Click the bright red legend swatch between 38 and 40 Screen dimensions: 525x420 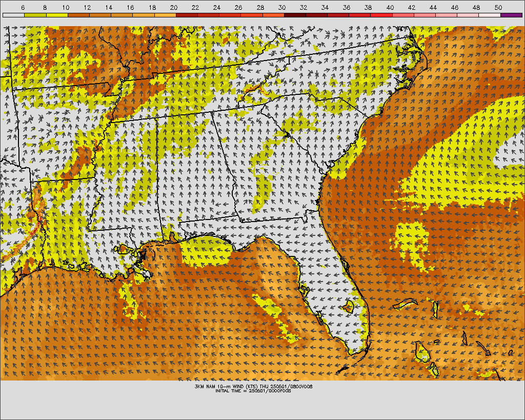pos(381,15)
